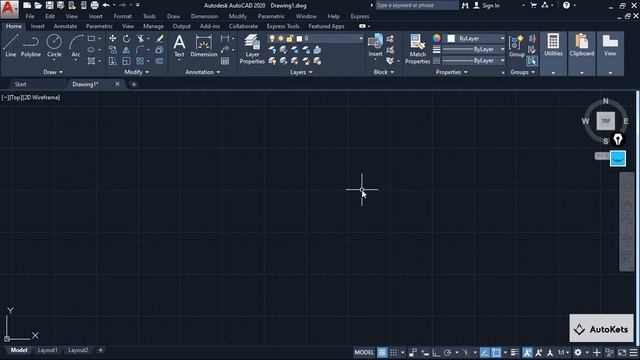The image size is (640, 360).
Task: Click the Stretch tool icon
Action: pos(112,61)
